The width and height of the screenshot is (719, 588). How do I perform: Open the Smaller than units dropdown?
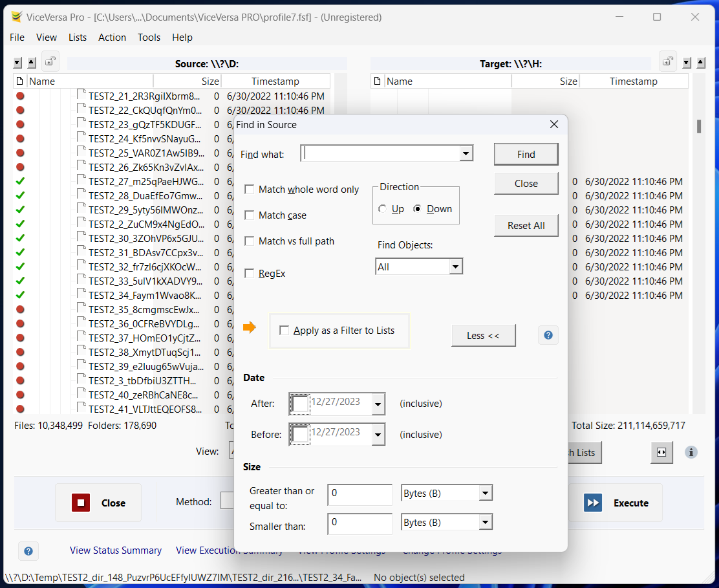pyautogui.click(x=485, y=522)
